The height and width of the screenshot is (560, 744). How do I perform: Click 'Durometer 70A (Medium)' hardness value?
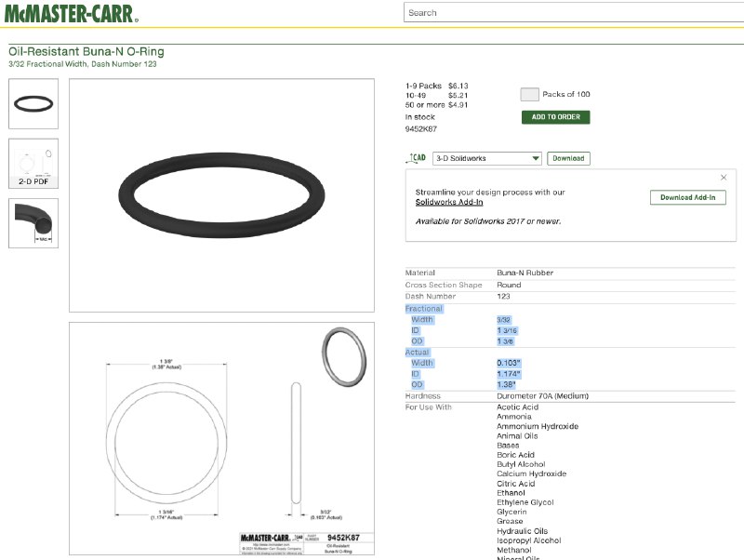click(543, 395)
